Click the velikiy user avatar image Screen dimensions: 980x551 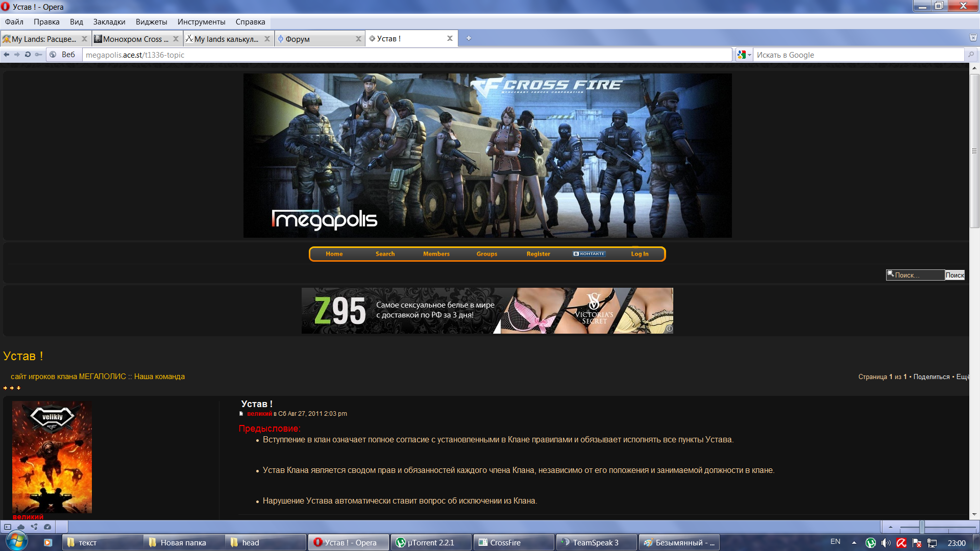(52, 457)
